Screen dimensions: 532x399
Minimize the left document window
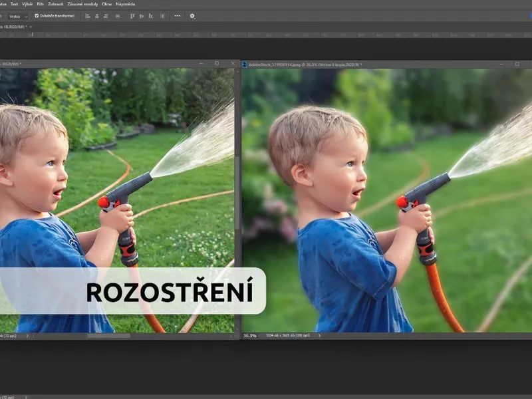point(201,63)
